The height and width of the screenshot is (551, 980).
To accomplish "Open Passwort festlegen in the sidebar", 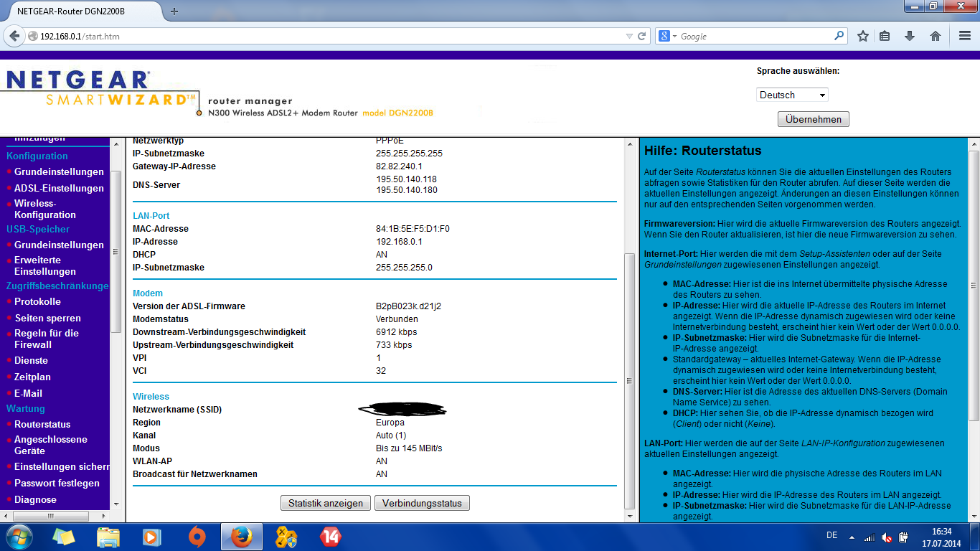I will click(57, 484).
